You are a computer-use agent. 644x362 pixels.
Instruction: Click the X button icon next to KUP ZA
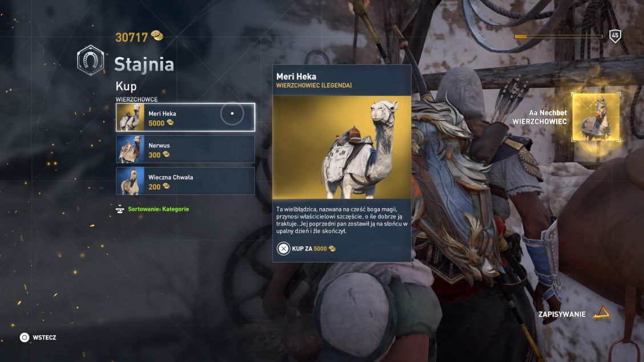click(283, 249)
